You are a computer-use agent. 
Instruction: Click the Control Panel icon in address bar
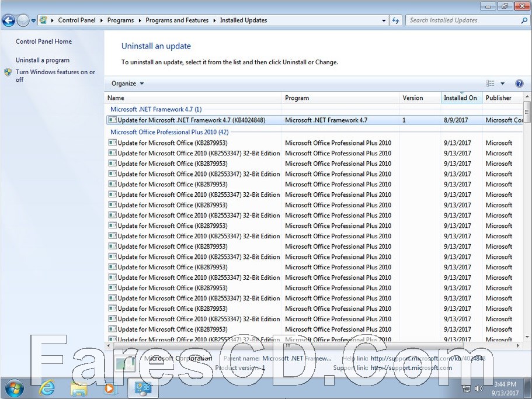pyautogui.click(x=43, y=20)
